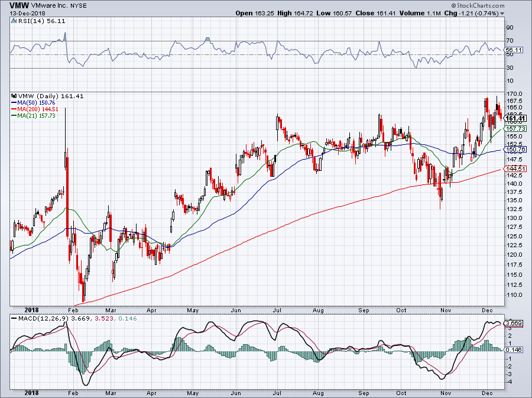Click the 10 level on RSI axis

[510, 81]
